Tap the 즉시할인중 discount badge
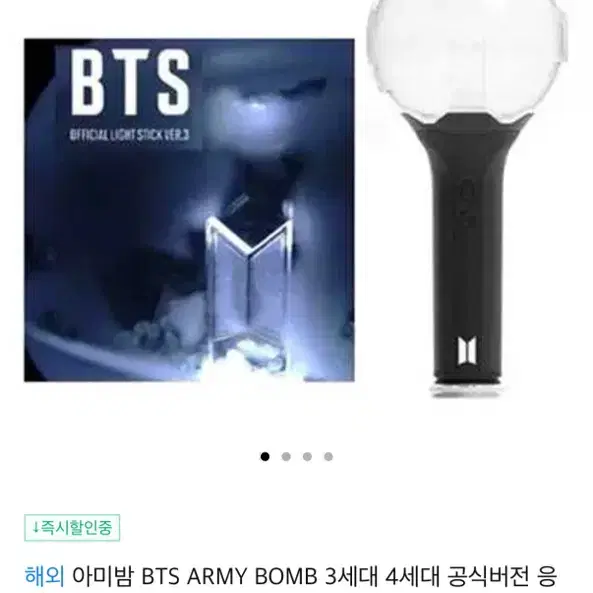The height and width of the screenshot is (593, 593). click(x=72, y=528)
